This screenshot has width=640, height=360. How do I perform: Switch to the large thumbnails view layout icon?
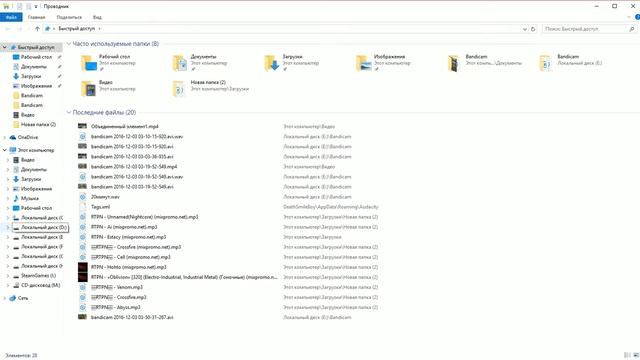(636, 355)
